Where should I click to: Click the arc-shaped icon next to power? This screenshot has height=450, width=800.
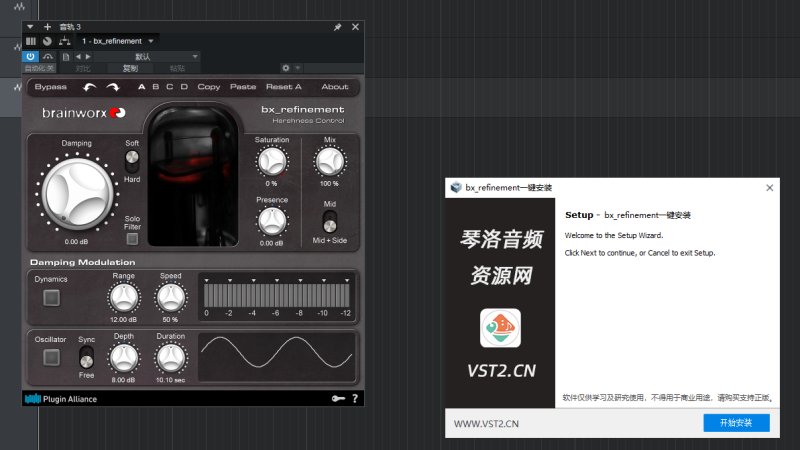pos(47,56)
